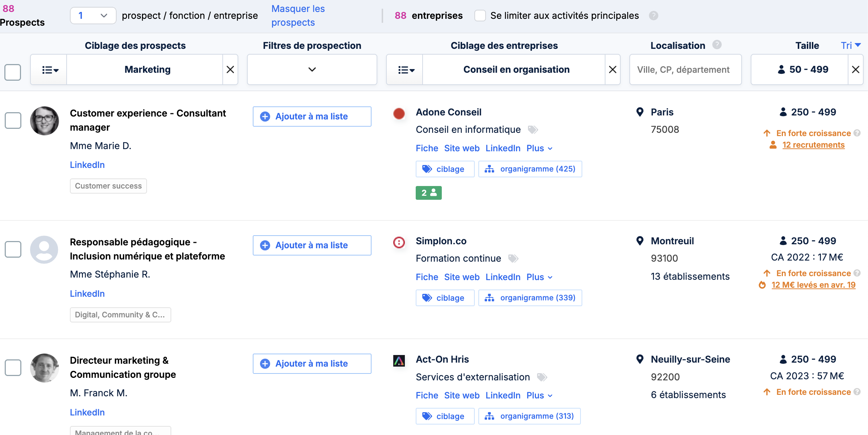
Task: Tick the select-all prospects checkbox
Action: [13, 72]
